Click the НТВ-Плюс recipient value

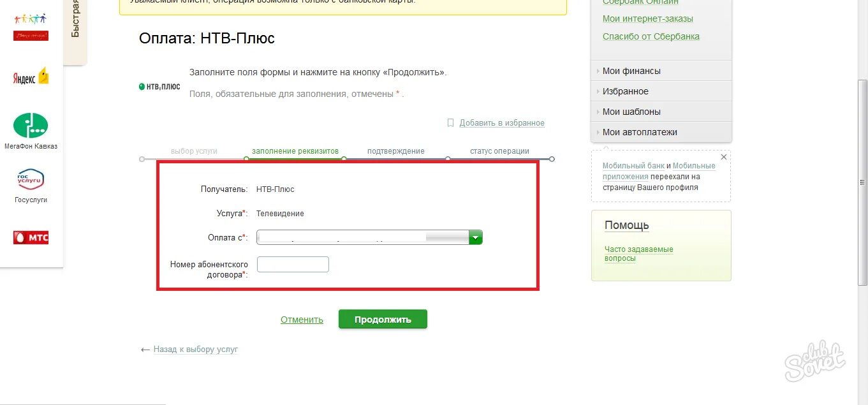276,189
